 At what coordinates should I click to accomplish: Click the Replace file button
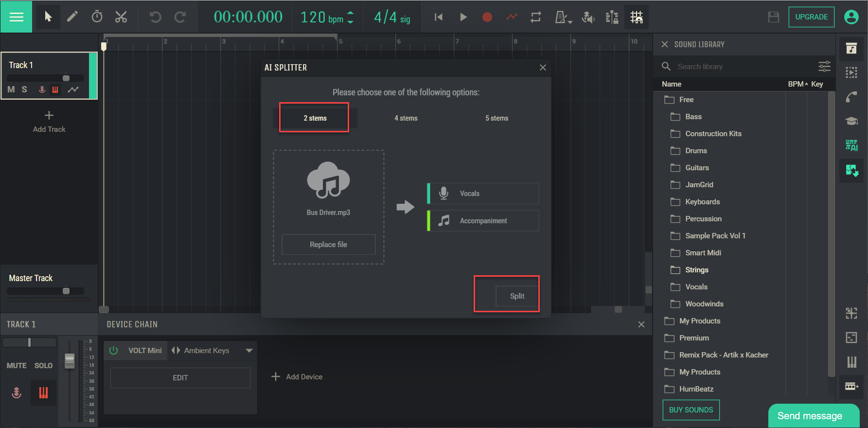click(x=328, y=245)
